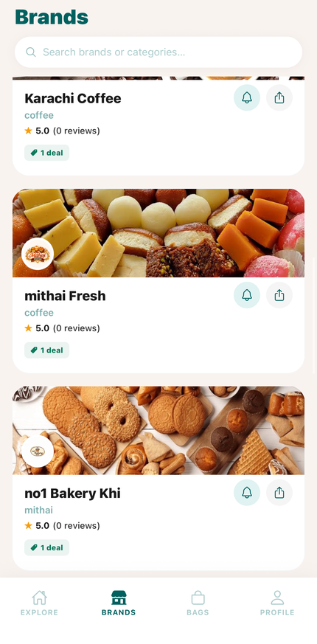Screen dimensions: 317x644
Task: Toggle notification bell for Karachi Coffee
Action: (x=247, y=98)
